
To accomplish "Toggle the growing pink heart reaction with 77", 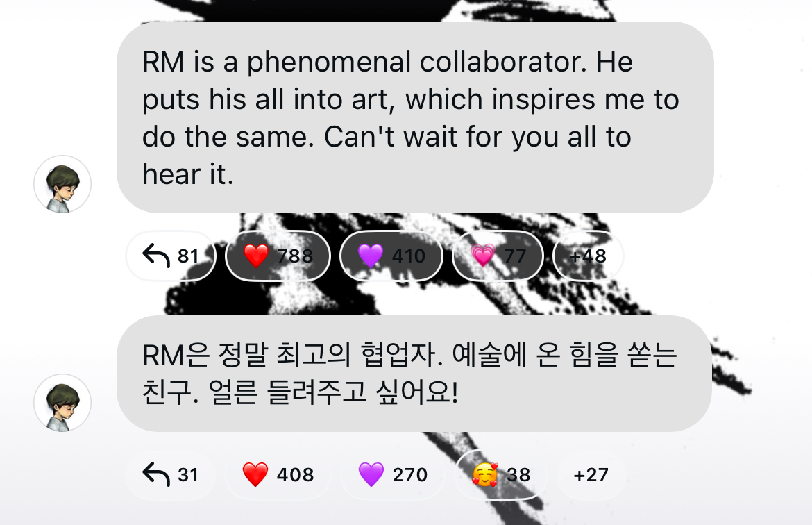I will pos(498,256).
